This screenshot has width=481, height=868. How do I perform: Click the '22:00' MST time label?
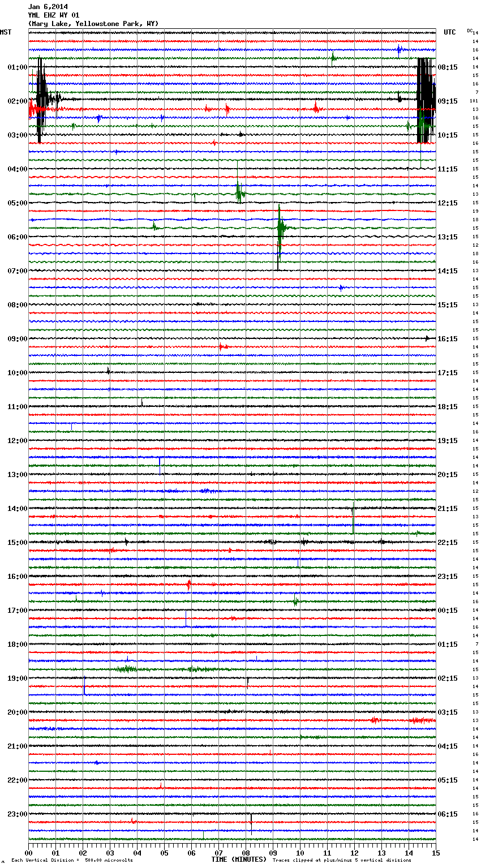point(17,780)
